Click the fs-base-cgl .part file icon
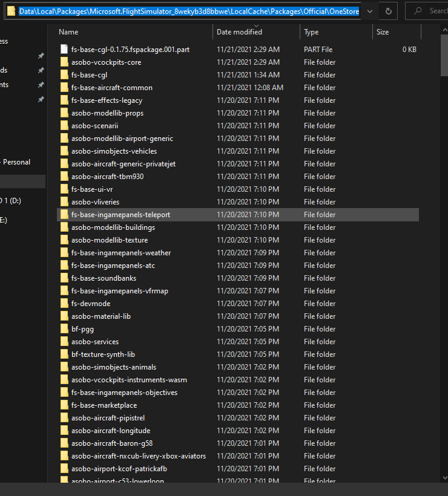The width and height of the screenshot is (448, 496). point(65,50)
